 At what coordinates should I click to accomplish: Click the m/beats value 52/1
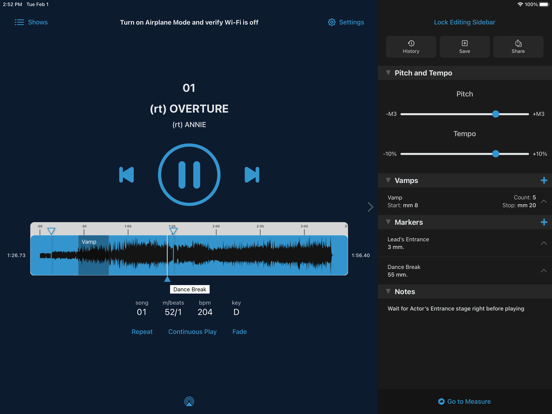tap(173, 312)
